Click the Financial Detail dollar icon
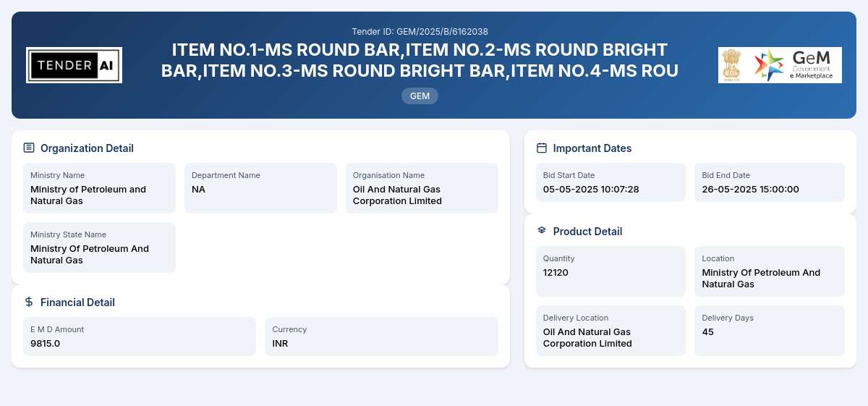The height and width of the screenshot is (406, 868). point(29,303)
